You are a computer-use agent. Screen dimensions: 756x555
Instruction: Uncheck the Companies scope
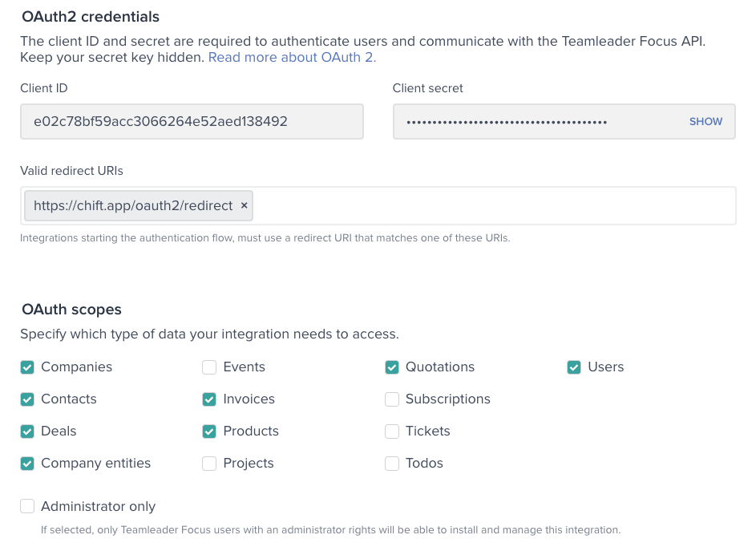27,367
